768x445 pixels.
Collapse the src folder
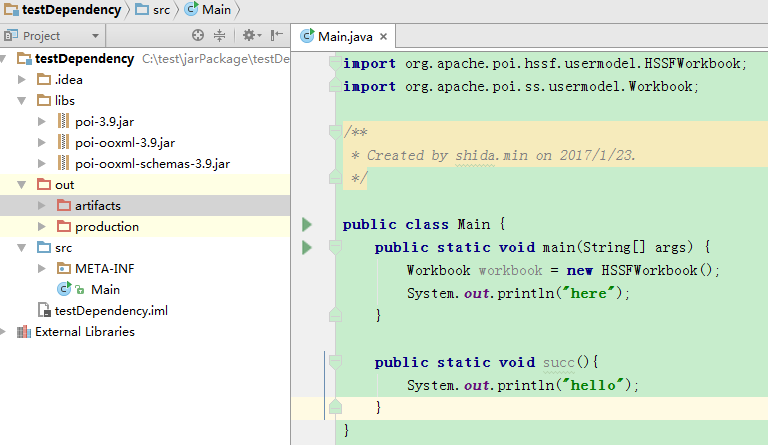point(22,248)
